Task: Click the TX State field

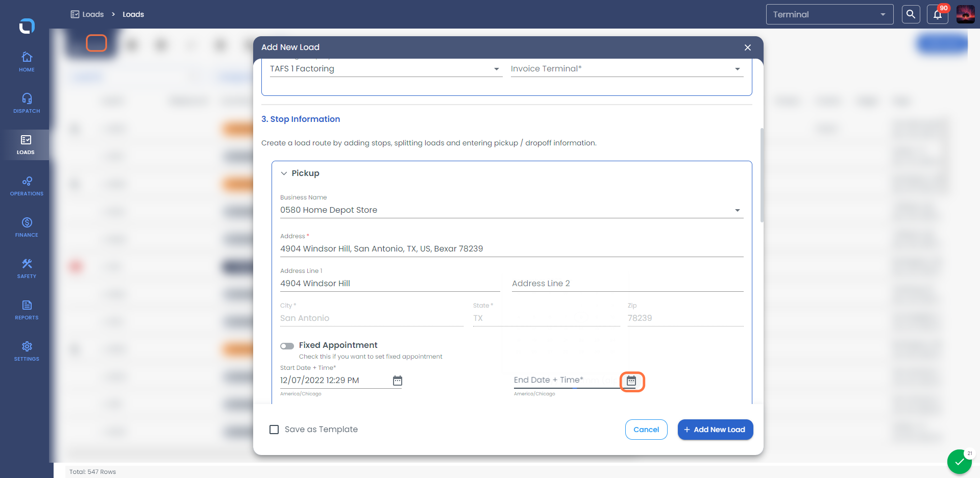Action: (546, 318)
